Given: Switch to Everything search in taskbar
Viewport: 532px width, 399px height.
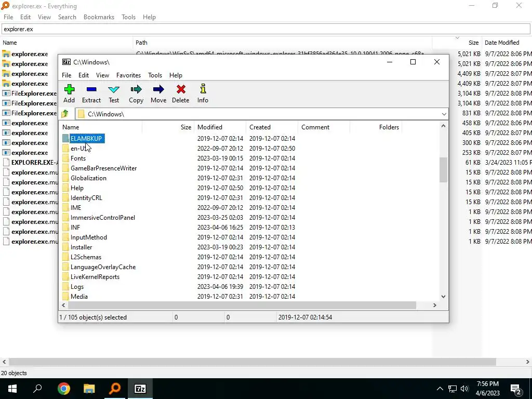Looking at the screenshot, I should tap(115, 389).
